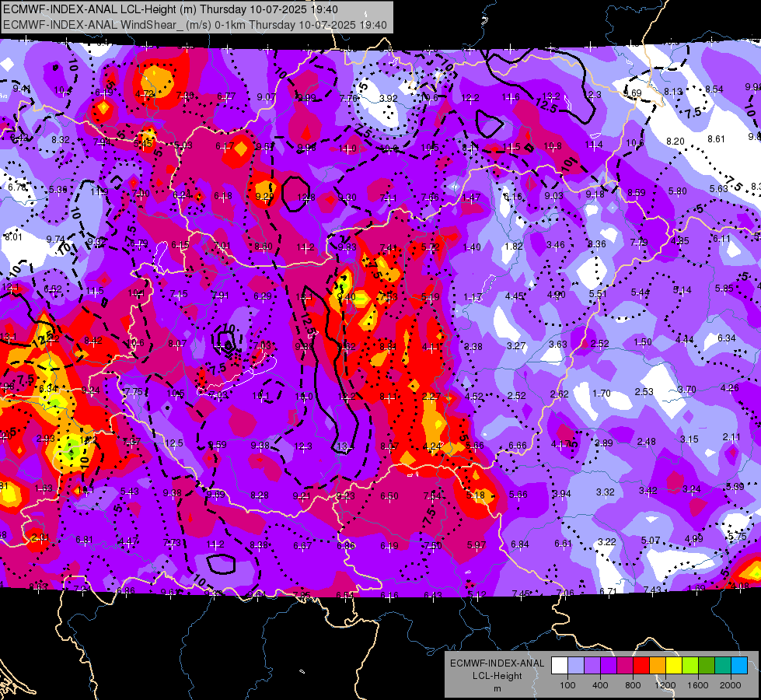Click the grid point value 5.07
761x700 pixels.
coord(651,541)
